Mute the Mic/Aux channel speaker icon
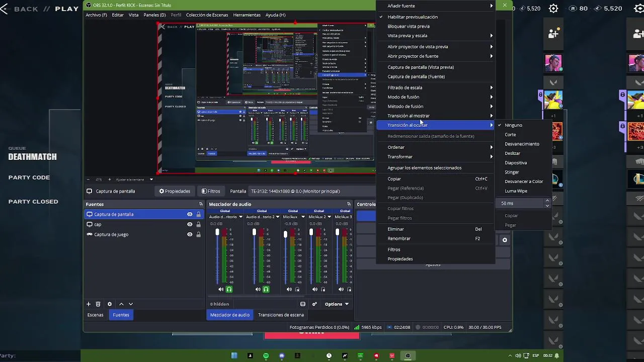 pyautogui.click(x=289, y=289)
